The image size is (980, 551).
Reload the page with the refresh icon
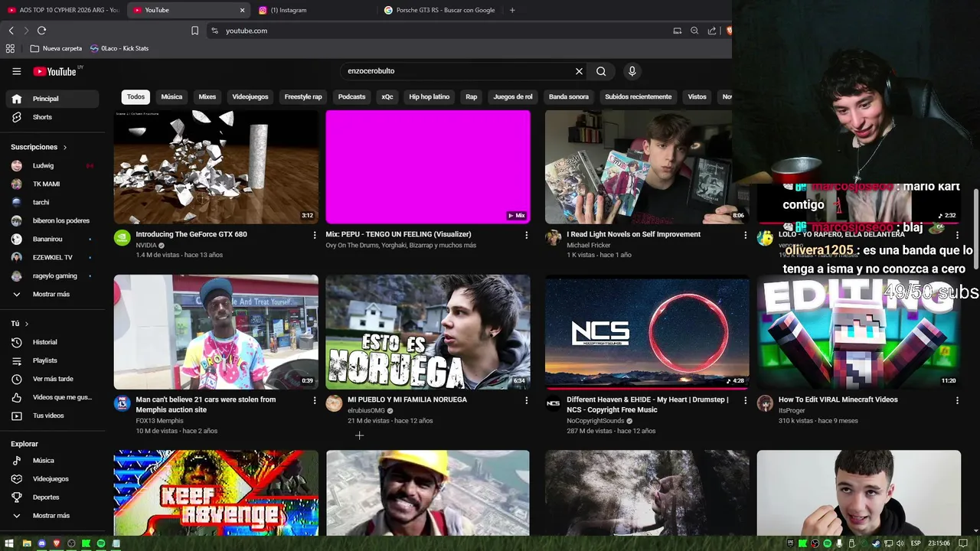click(x=41, y=31)
